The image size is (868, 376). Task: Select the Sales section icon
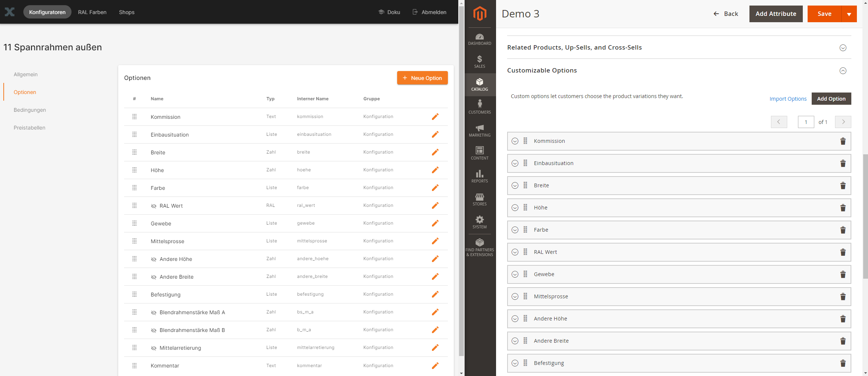click(479, 61)
